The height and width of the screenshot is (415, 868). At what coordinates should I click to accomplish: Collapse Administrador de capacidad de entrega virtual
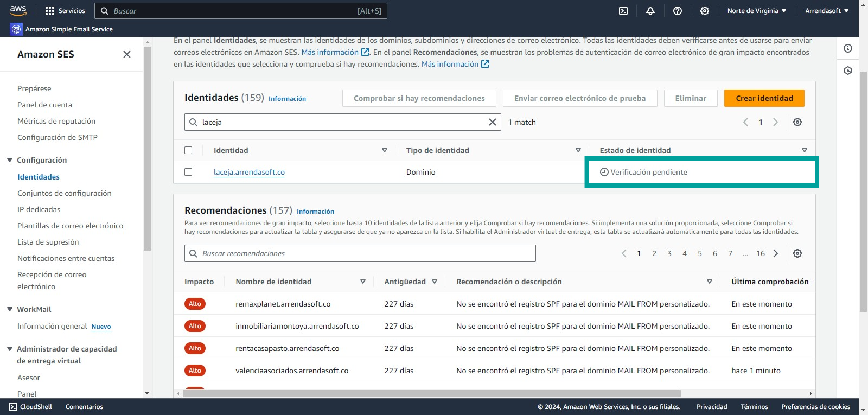click(10, 349)
